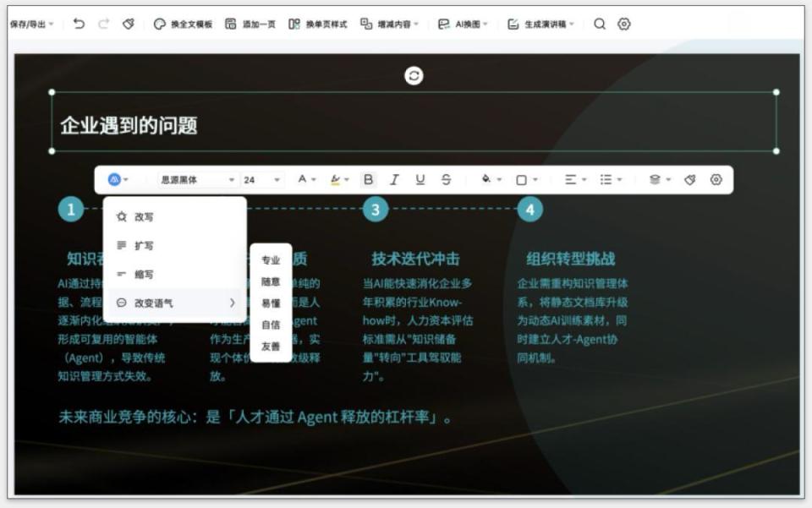The image size is (812, 508).
Task: Open the text highlight color picker
Action: point(336,179)
